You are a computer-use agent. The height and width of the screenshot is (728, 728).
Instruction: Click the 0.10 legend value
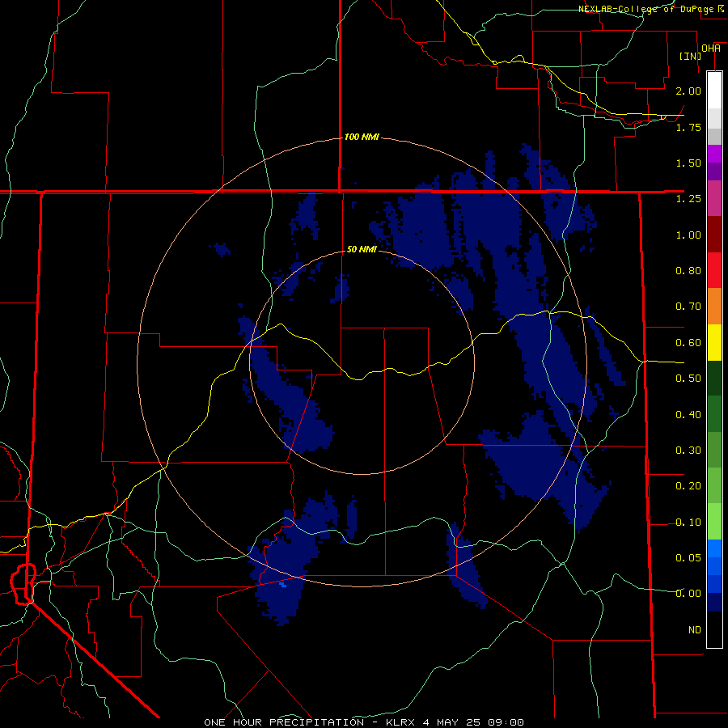point(688,523)
